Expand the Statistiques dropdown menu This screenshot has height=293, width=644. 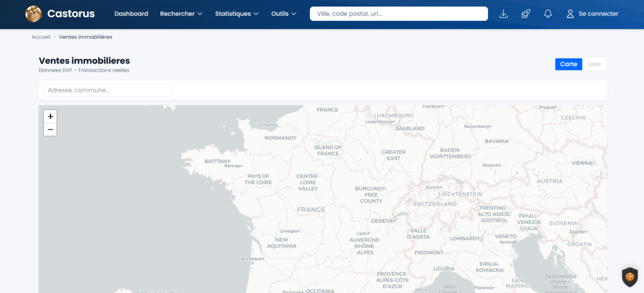[x=236, y=14]
